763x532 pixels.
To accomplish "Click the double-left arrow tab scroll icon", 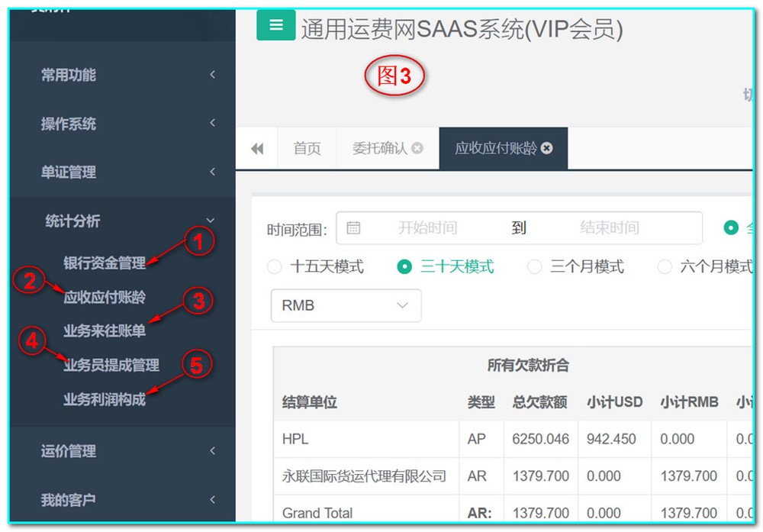I will pos(257,149).
